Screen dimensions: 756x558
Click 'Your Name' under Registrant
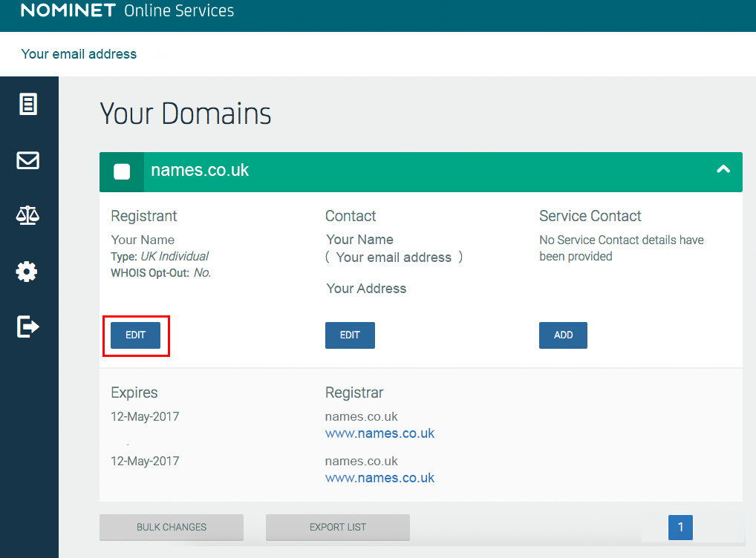coord(143,240)
